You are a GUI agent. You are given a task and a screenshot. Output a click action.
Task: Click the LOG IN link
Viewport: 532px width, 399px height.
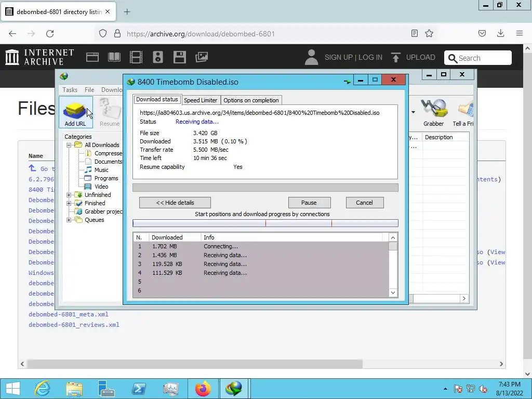point(370,57)
